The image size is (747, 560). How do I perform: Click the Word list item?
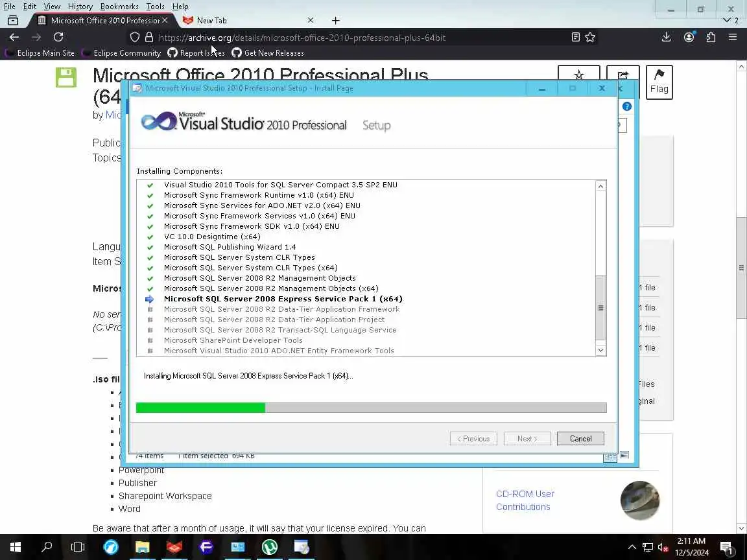click(x=130, y=509)
